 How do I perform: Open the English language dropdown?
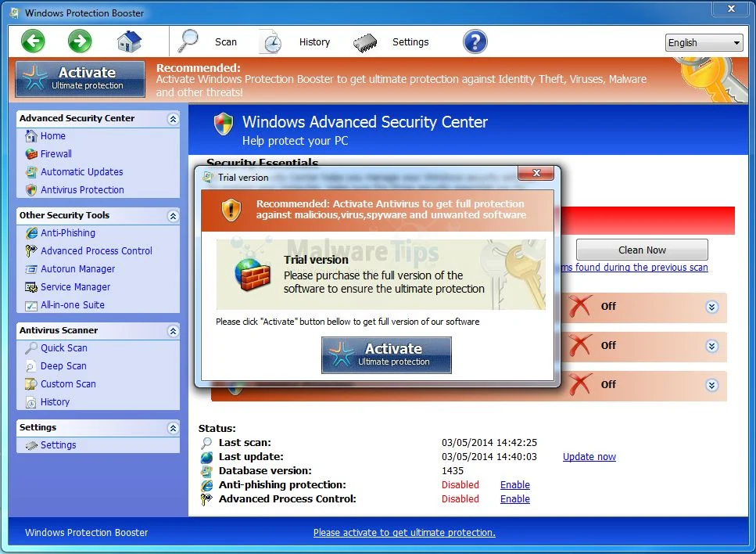704,42
